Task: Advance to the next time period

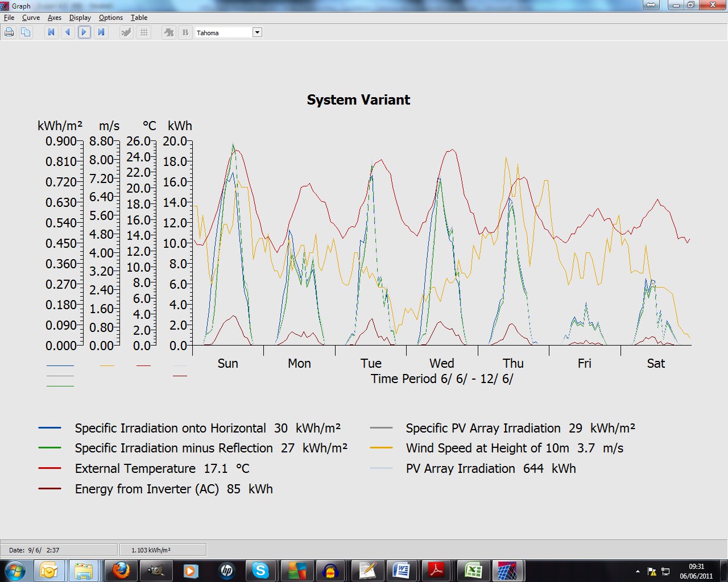Action: coord(84,32)
